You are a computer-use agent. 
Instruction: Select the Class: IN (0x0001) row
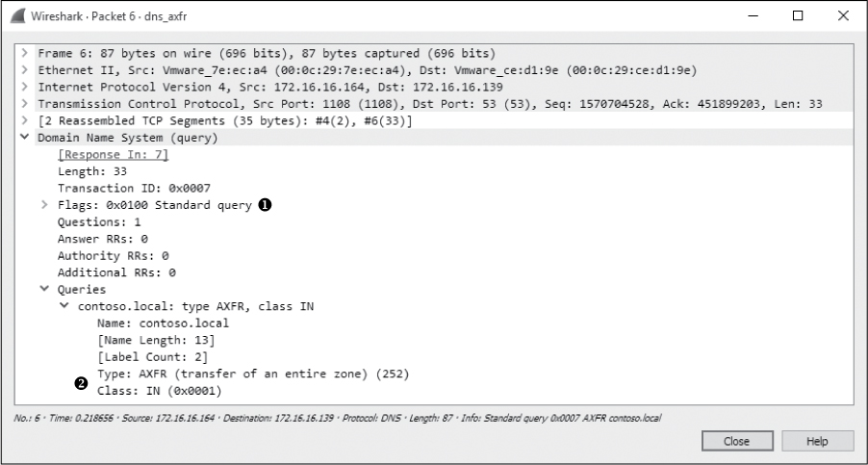(x=159, y=390)
